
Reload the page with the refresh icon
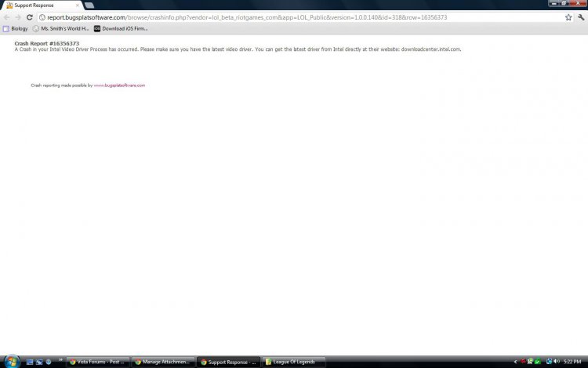[x=30, y=17]
